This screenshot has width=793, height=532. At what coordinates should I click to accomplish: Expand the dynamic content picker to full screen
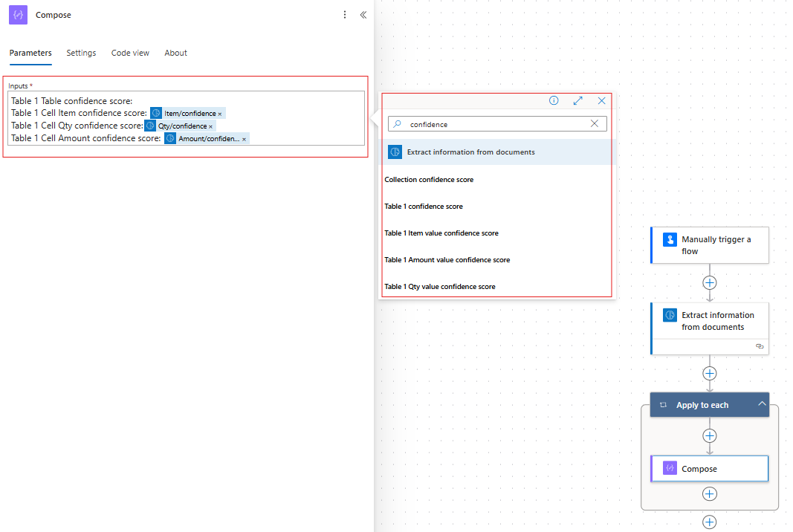577,100
